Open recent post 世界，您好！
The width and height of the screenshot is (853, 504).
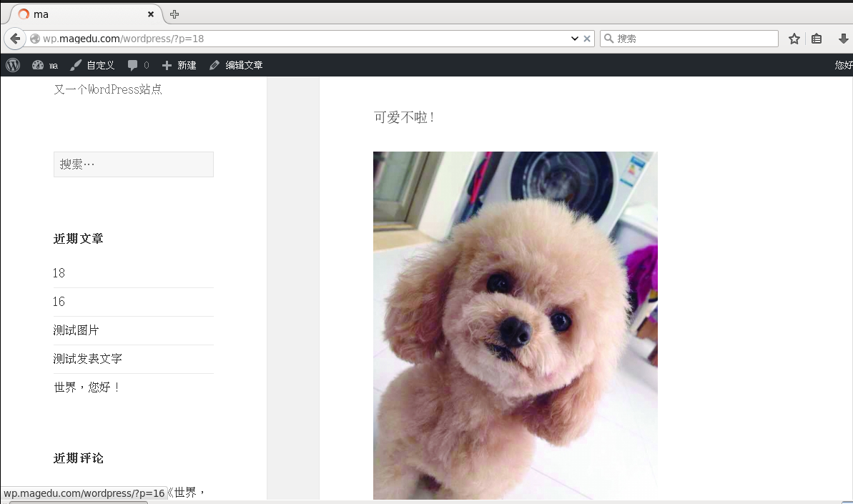[87, 387]
